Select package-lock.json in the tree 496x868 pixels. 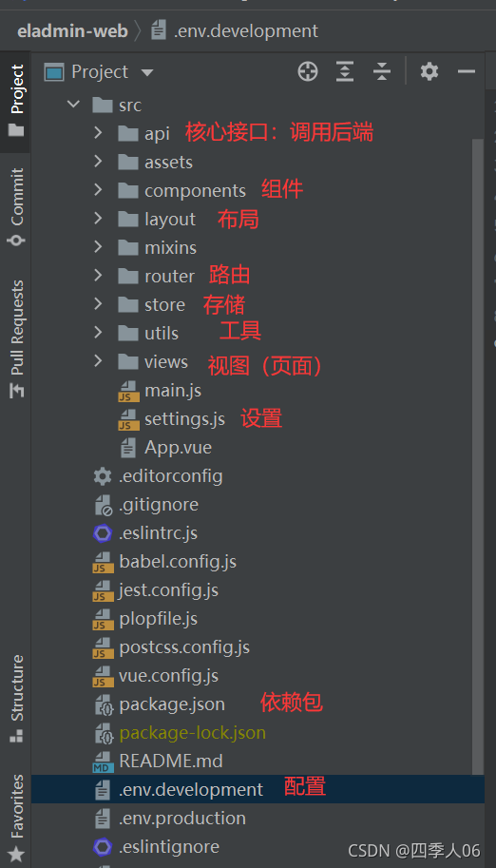coord(192,733)
